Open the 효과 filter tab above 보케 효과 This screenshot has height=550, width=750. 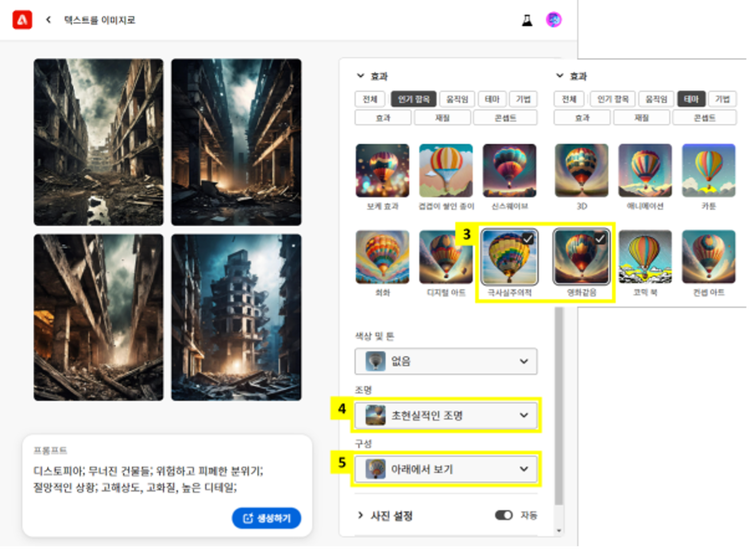point(383,117)
